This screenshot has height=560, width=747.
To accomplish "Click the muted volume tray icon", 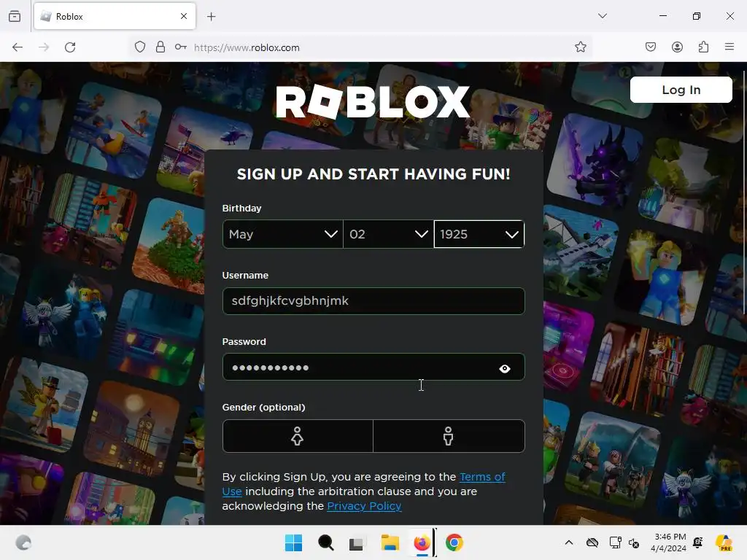I will coord(634,543).
